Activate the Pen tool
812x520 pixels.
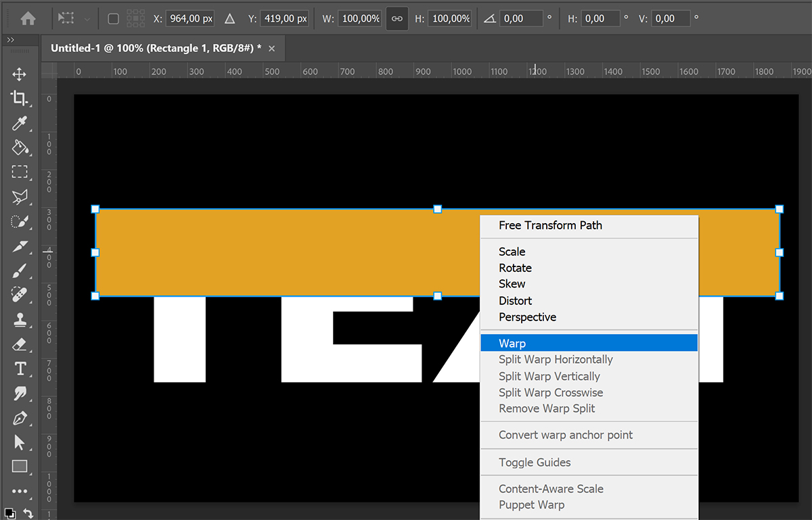(x=20, y=417)
